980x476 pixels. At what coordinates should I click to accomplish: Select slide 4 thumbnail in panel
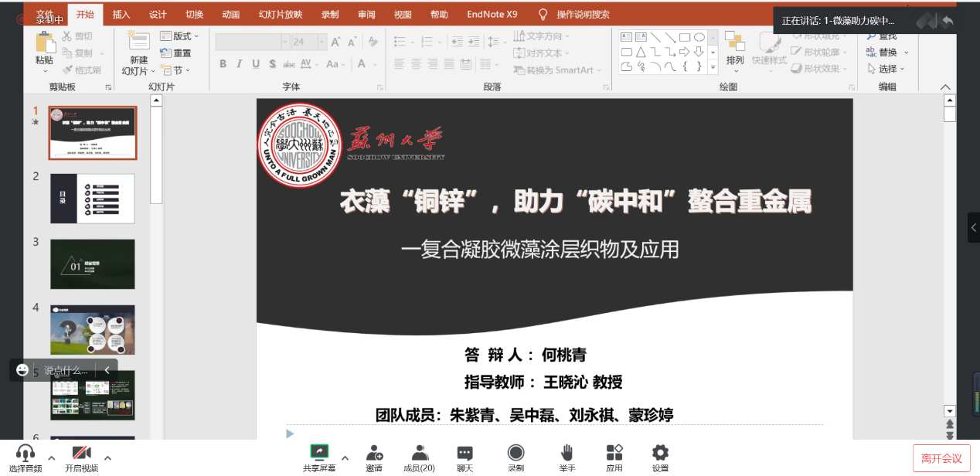(93, 329)
